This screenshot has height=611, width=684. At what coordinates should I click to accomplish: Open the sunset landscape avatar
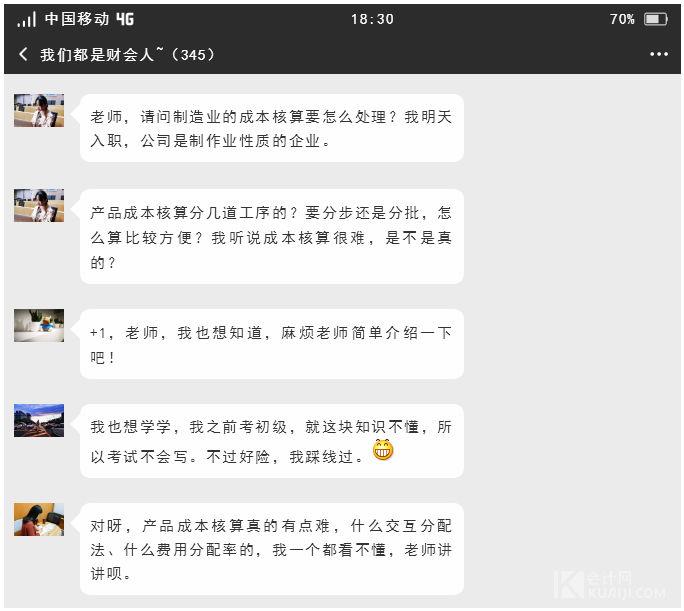[x=39, y=420]
